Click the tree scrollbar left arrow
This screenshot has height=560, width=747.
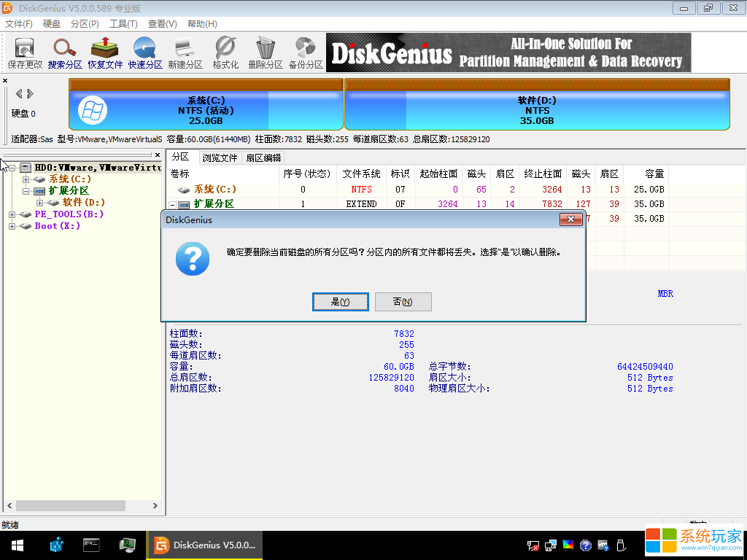coord(9,506)
